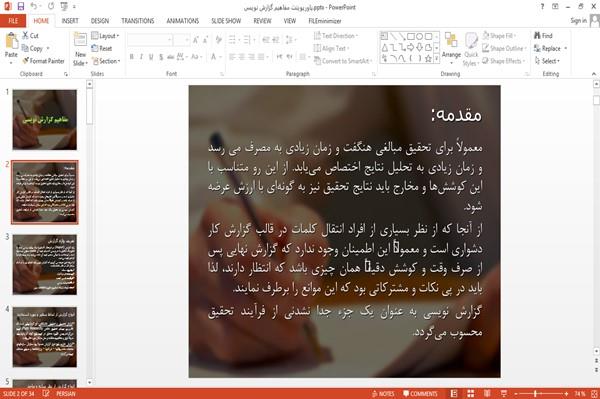Click the 74% zoom level
The image size is (600, 399).
[580, 394]
